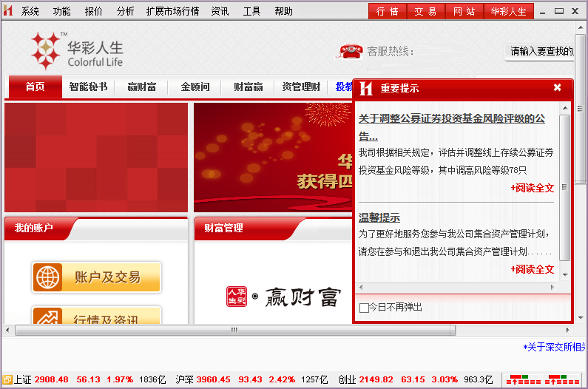Click the red telephone hotline icon
588x389 pixels.
tap(350, 51)
